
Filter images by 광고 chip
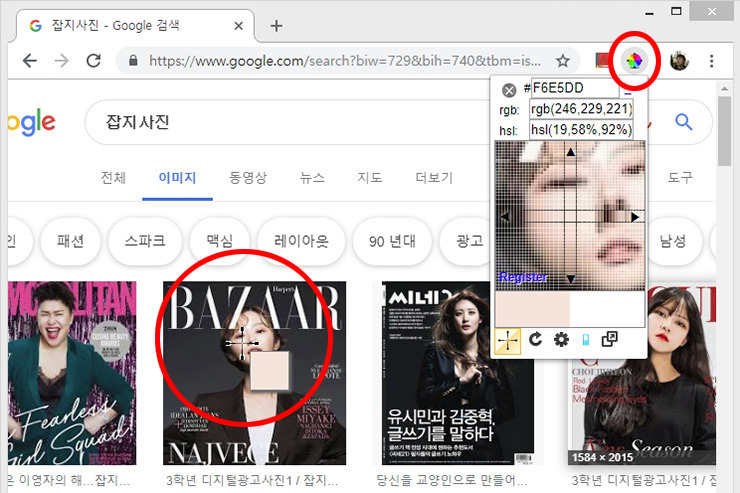(469, 242)
